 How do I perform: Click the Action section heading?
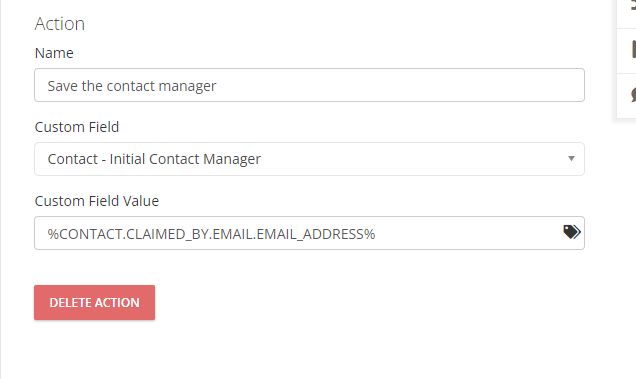[x=60, y=24]
